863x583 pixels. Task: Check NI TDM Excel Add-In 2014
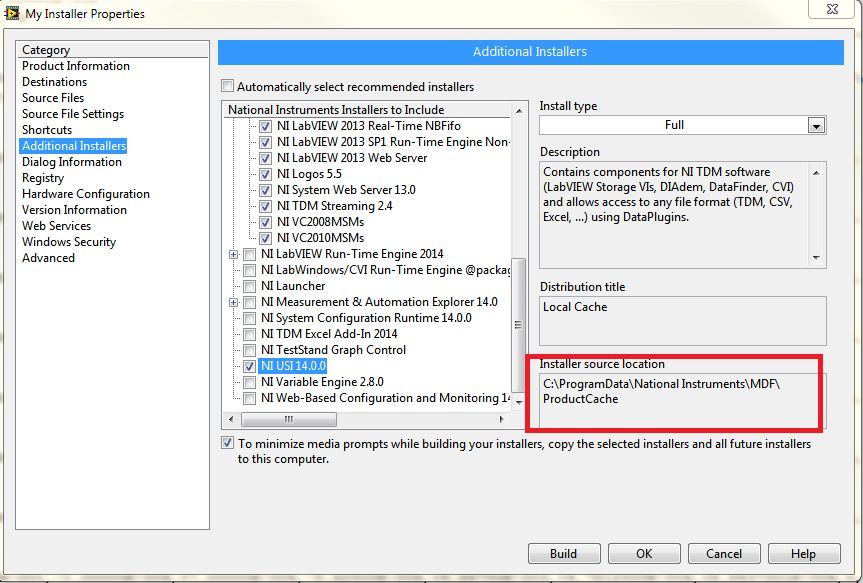(249, 334)
